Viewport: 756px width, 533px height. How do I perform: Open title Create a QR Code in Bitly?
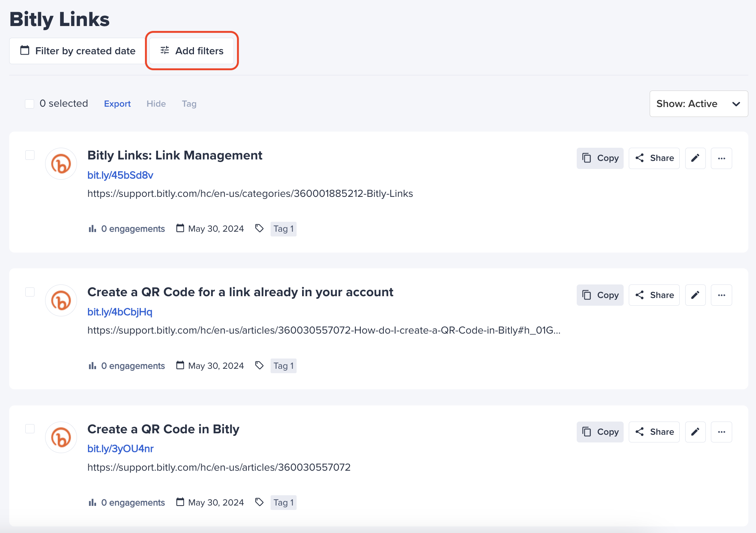click(163, 429)
